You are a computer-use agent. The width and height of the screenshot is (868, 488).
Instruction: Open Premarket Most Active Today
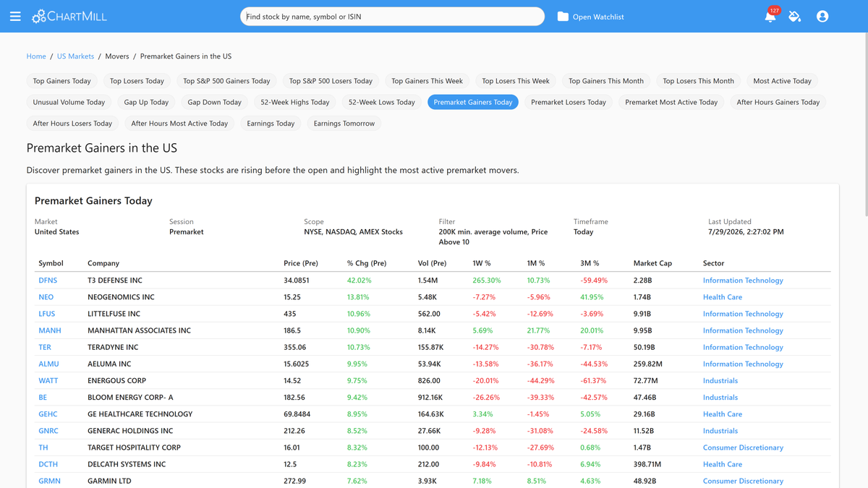coord(671,102)
